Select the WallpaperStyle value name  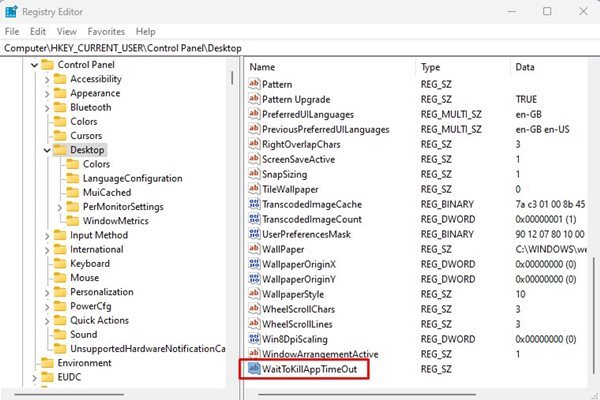(x=293, y=294)
